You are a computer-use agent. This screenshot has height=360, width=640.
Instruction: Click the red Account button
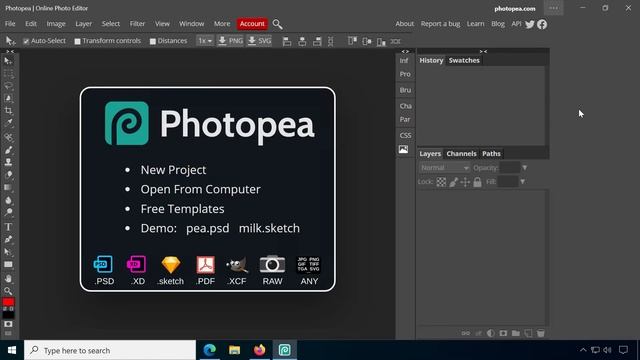[x=252, y=24]
